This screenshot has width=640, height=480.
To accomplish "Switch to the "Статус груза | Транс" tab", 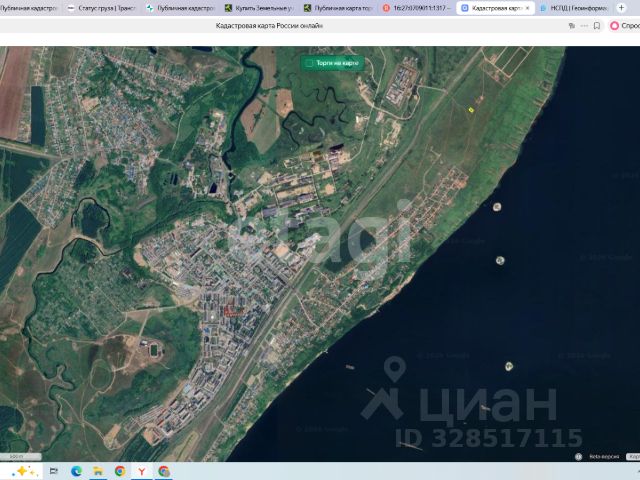I will [x=101, y=8].
